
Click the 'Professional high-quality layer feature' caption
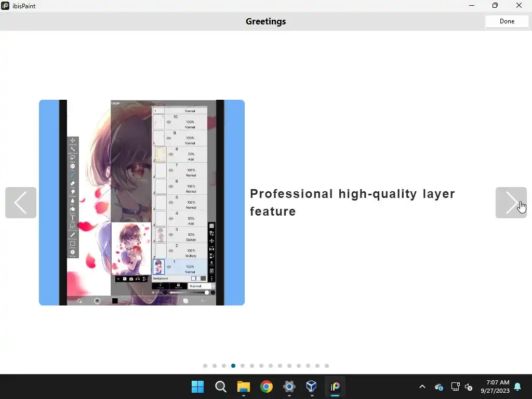coord(352,203)
